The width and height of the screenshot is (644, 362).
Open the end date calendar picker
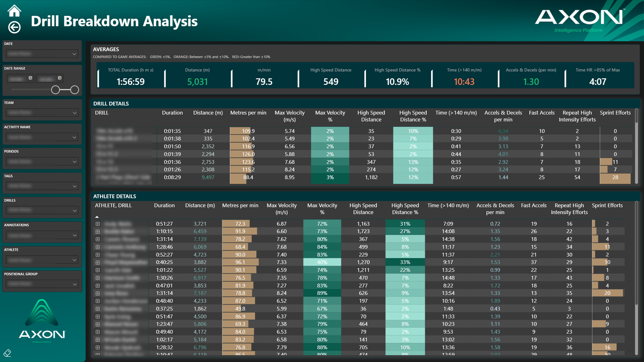point(60,78)
